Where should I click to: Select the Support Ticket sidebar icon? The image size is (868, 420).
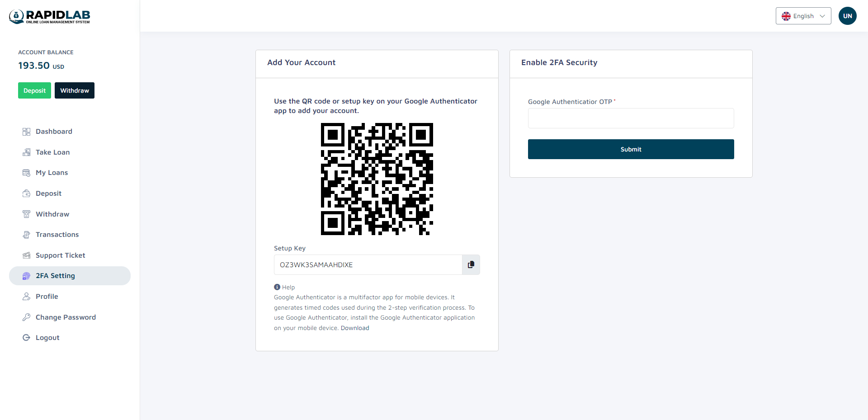[26, 255]
